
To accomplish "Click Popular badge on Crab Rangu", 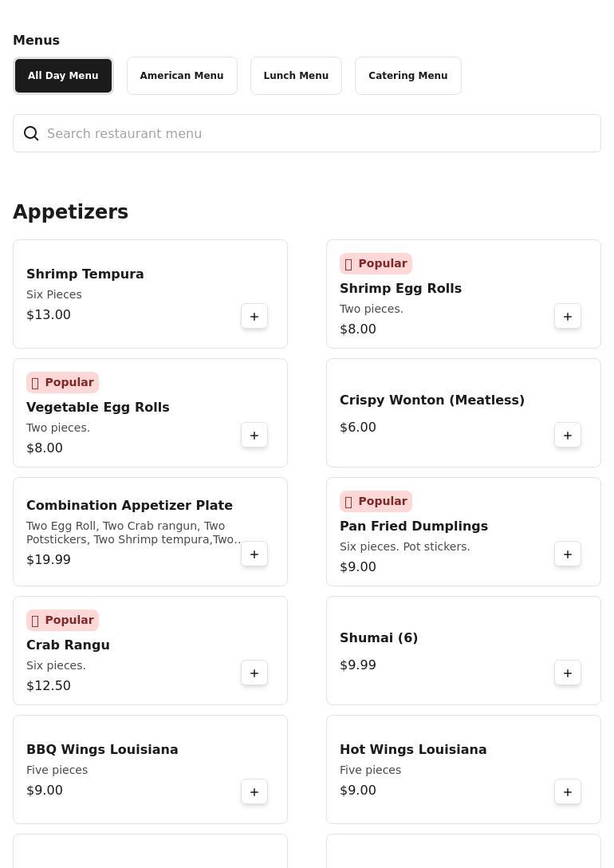I will point(62,620).
